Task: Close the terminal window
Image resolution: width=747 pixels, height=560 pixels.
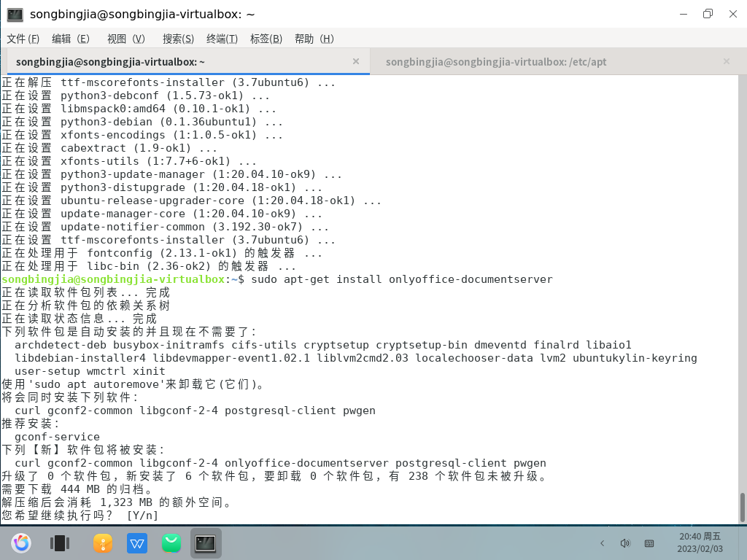Action: tap(733, 14)
